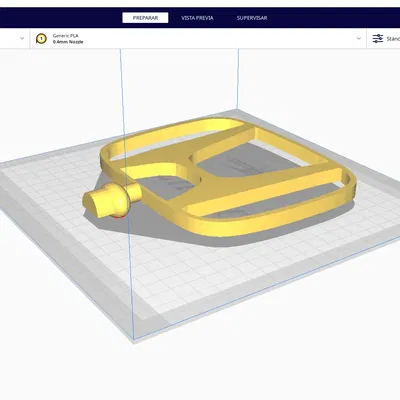Viewport: 400px width, 400px height.
Task: Open print settings sliders icon
Action: (x=378, y=39)
